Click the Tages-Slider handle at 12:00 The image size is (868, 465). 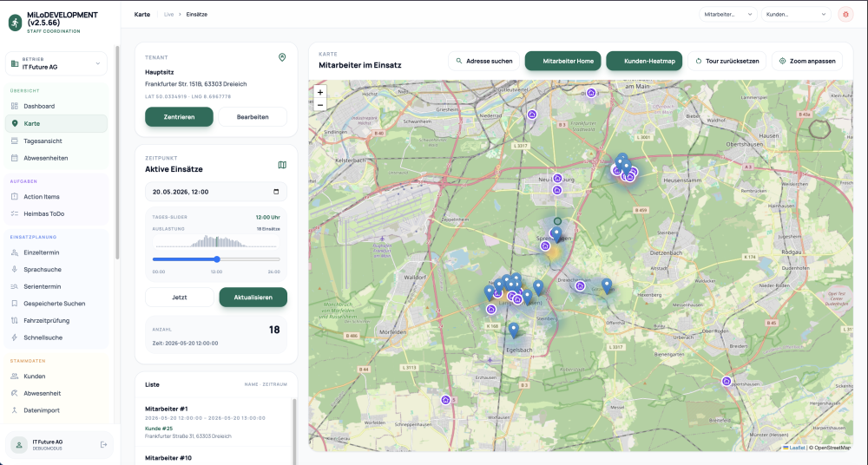pyautogui.click(x=217, y=259)
